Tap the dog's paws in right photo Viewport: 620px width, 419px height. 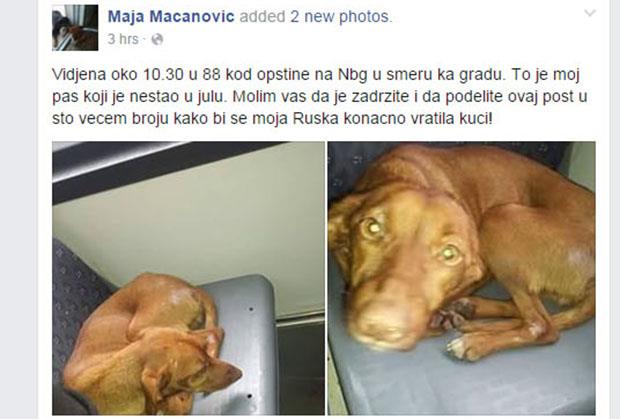(455, 330)
